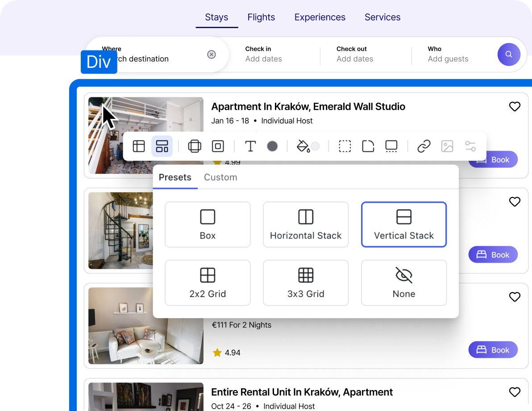
Task: Open Check in Add dates
Action: pyautogui.click(x=264, y=55)
